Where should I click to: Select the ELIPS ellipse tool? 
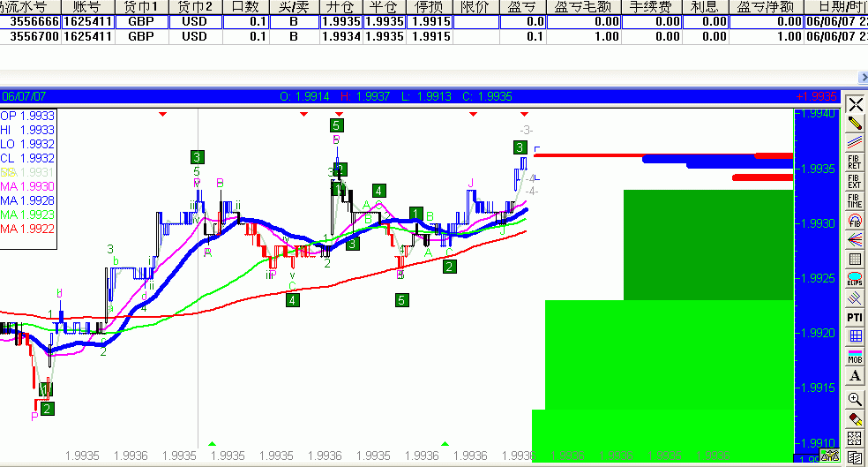(x=856, y=279)
